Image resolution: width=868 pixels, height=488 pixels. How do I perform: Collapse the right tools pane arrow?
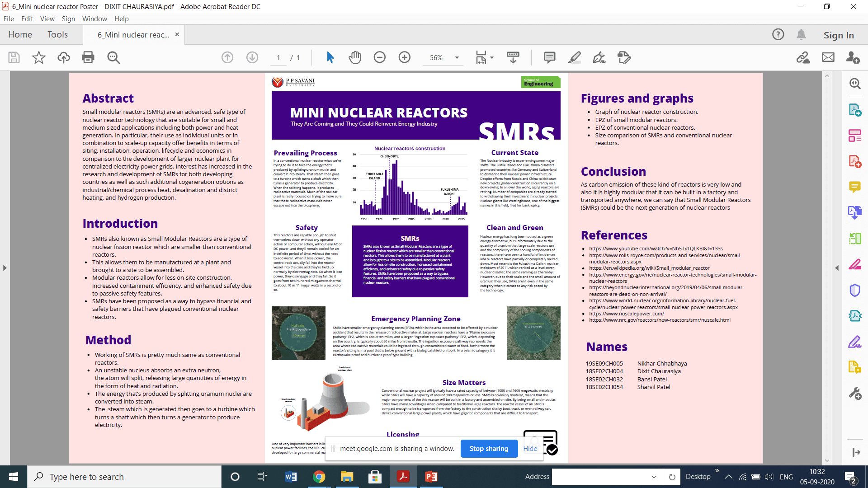pyautogui.click(x=837, y=268)
